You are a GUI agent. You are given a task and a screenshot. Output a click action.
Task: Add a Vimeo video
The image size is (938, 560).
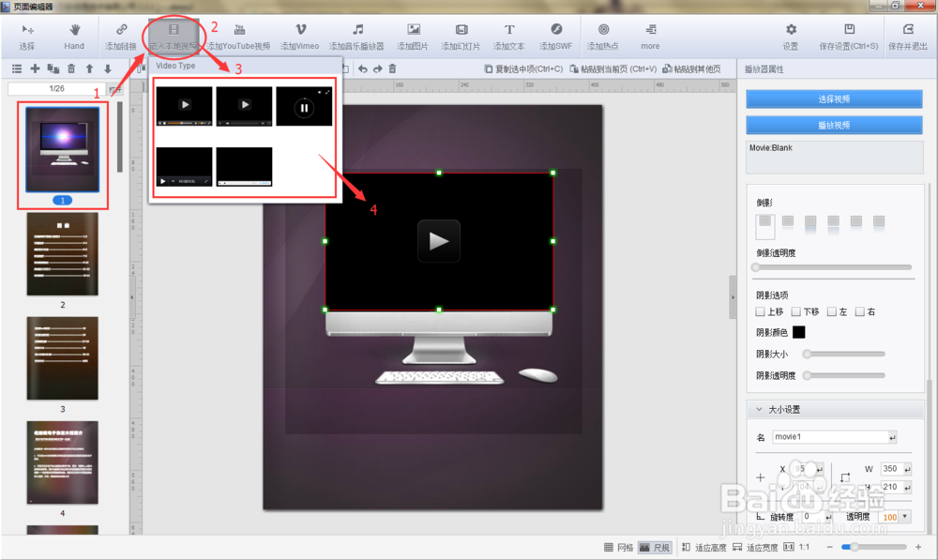coord(300,37)
